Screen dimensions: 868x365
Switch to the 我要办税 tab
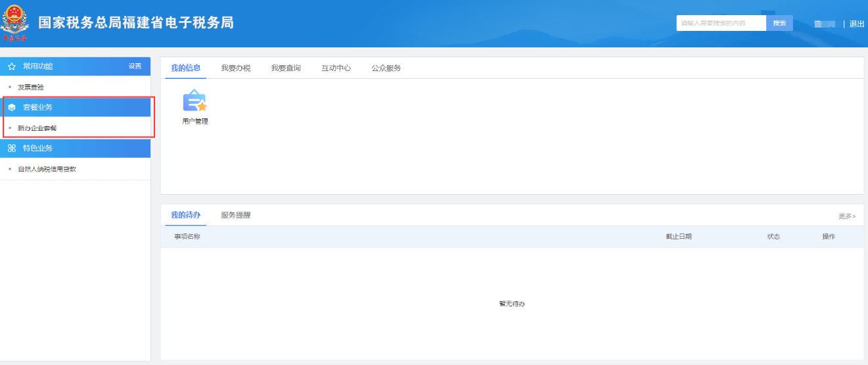(236, 68)
